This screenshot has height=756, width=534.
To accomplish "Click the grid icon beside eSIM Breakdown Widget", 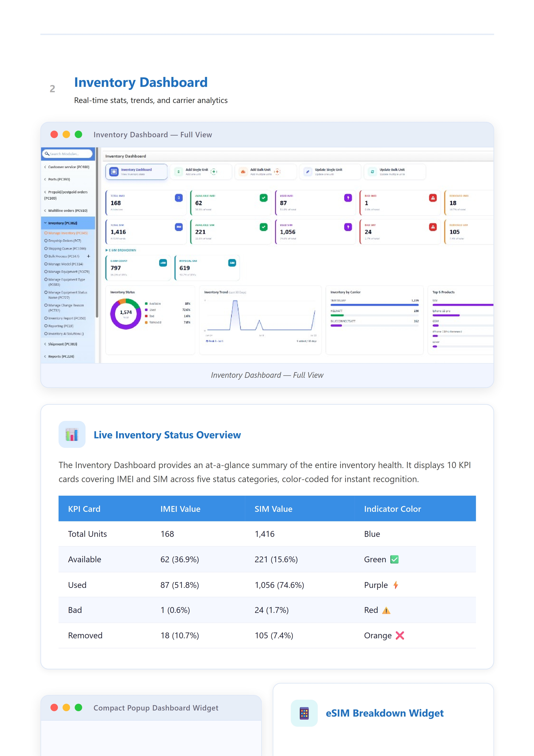I will 304,713.
